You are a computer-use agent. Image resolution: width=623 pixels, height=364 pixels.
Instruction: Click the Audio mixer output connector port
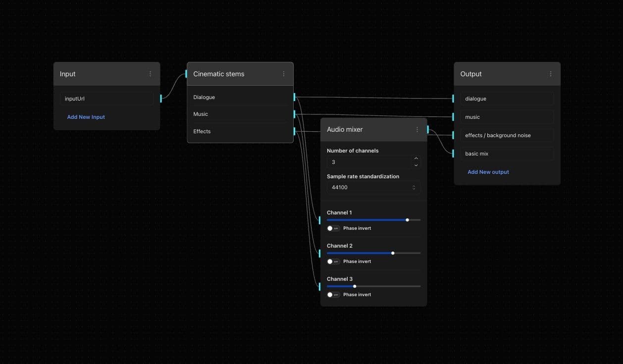(x=428, y=129)
